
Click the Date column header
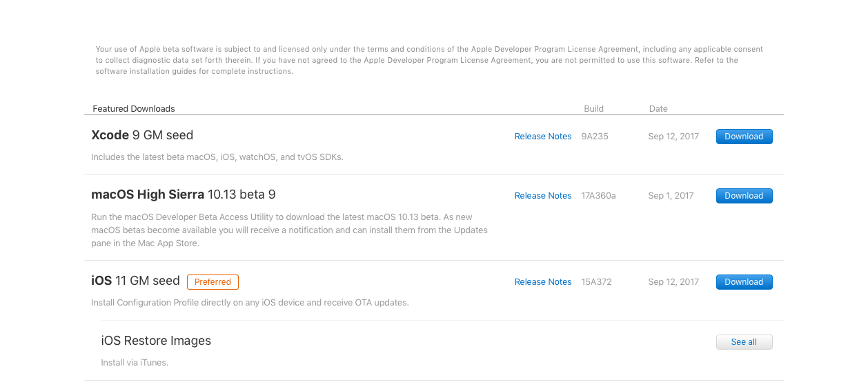click(x=658, y=109)
